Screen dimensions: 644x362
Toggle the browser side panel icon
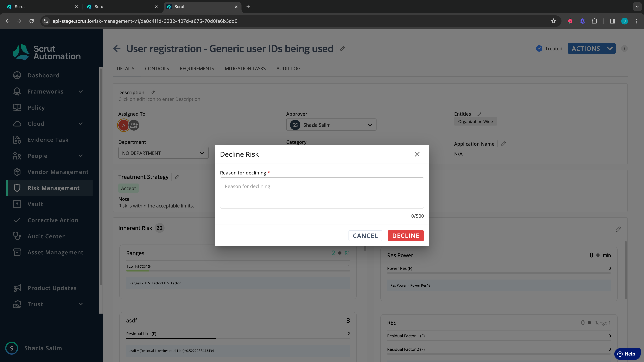tap(612, 21)
